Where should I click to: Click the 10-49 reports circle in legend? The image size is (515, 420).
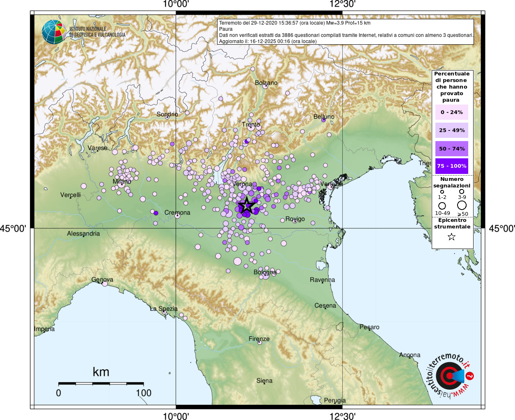pos(442,205)
